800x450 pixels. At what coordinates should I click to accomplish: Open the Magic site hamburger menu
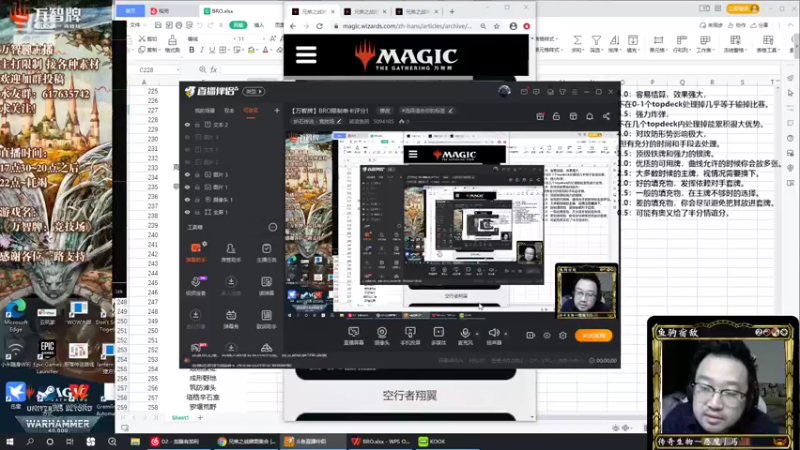click(306, 55)
